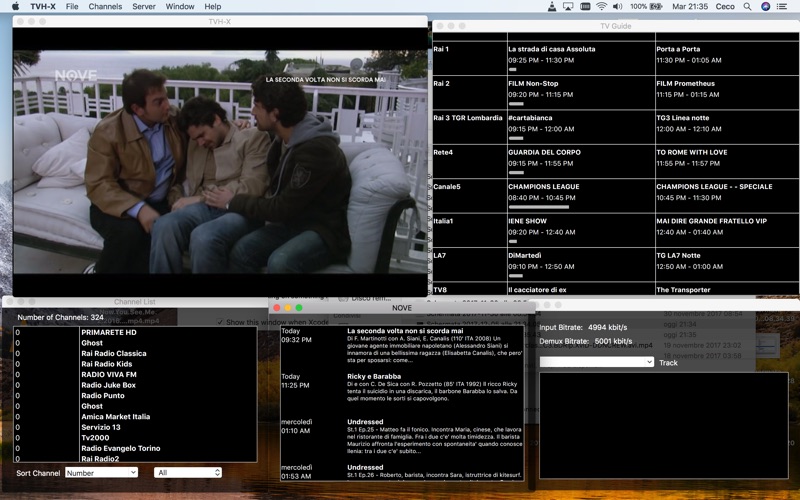Open the Channels menu

coord(105,6)
